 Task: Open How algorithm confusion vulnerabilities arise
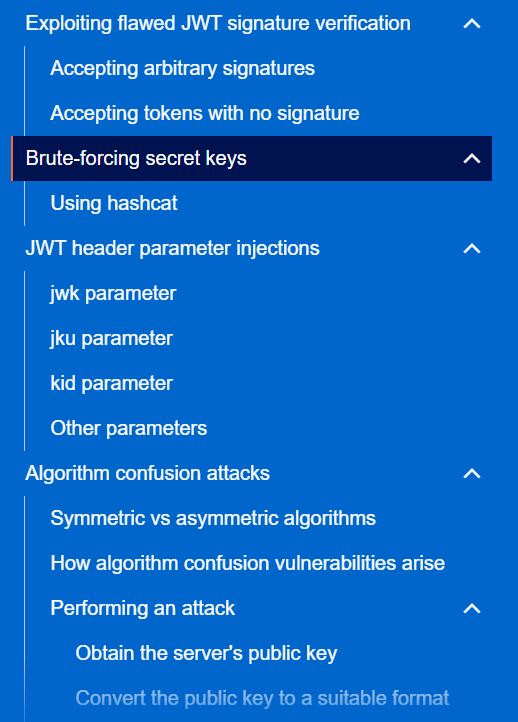click(x=248, y=563)
